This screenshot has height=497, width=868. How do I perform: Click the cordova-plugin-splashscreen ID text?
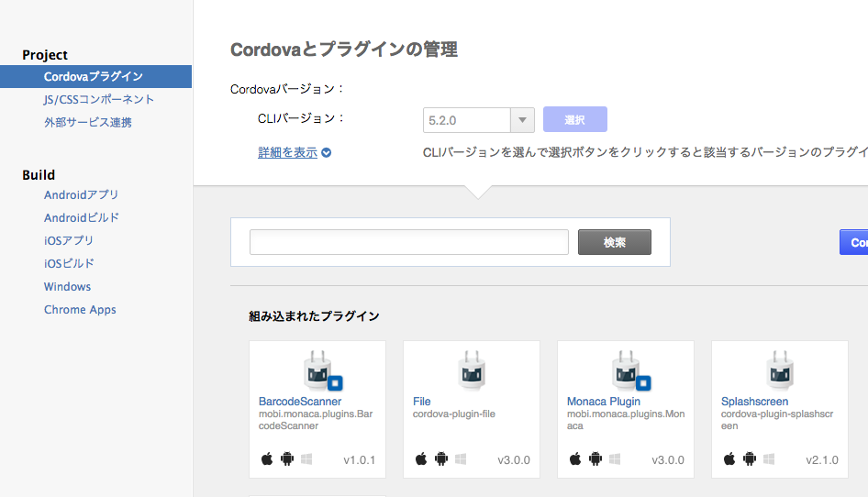[x=776, y=420]
